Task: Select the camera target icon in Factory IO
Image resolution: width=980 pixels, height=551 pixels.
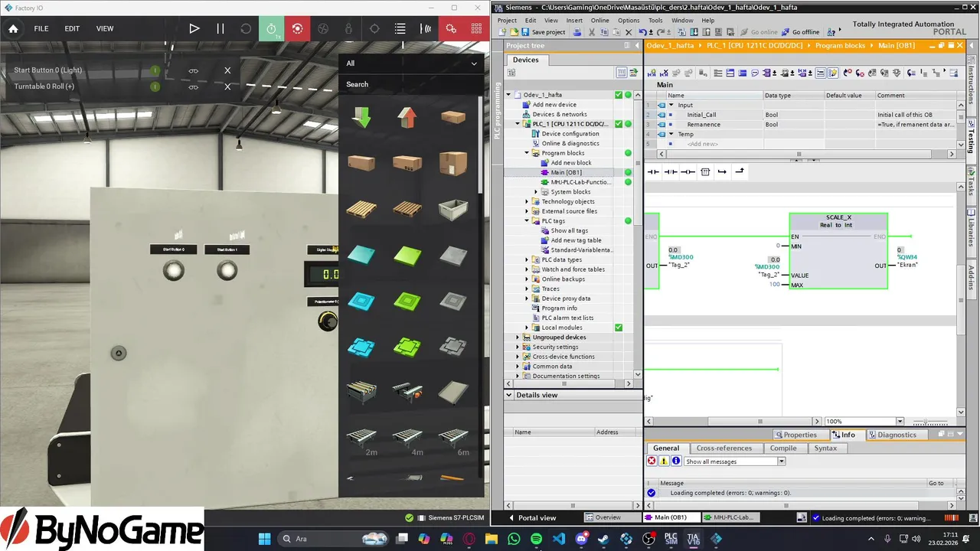Action: 374,28
